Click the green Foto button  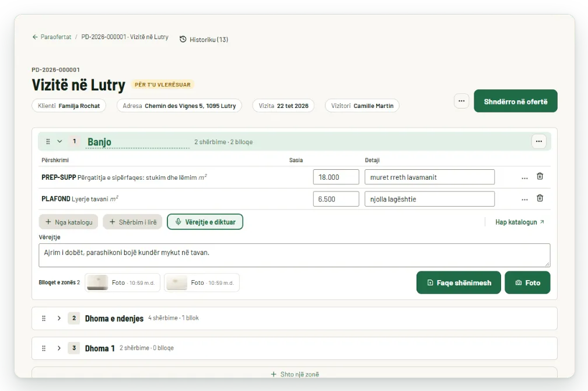coord(527,282)
